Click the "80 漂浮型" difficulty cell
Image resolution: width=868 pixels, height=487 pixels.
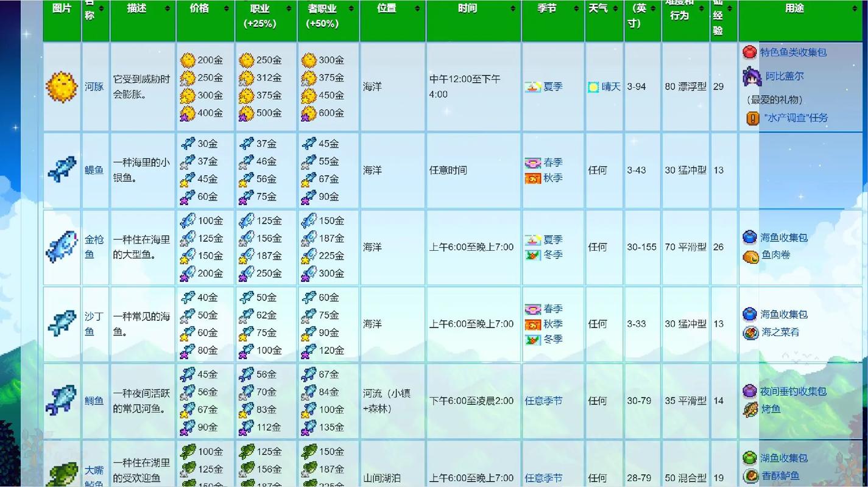point(685,87)
